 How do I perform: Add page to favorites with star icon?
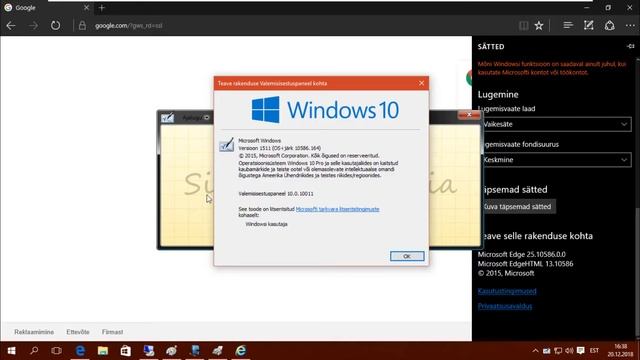click(539, 25)
